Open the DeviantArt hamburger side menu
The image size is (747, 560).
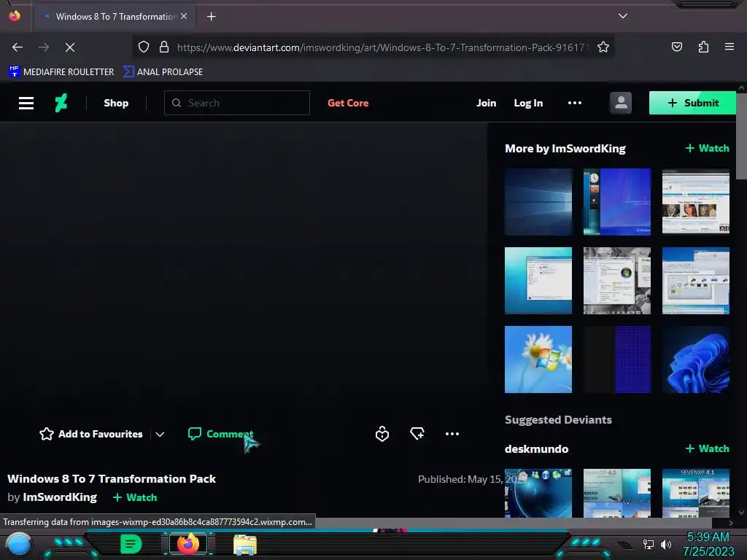click(26, 103)
